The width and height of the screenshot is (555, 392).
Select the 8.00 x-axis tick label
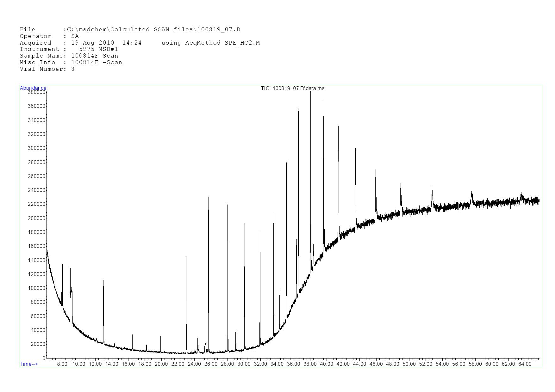pyautogui.click(x=62, y=364)
